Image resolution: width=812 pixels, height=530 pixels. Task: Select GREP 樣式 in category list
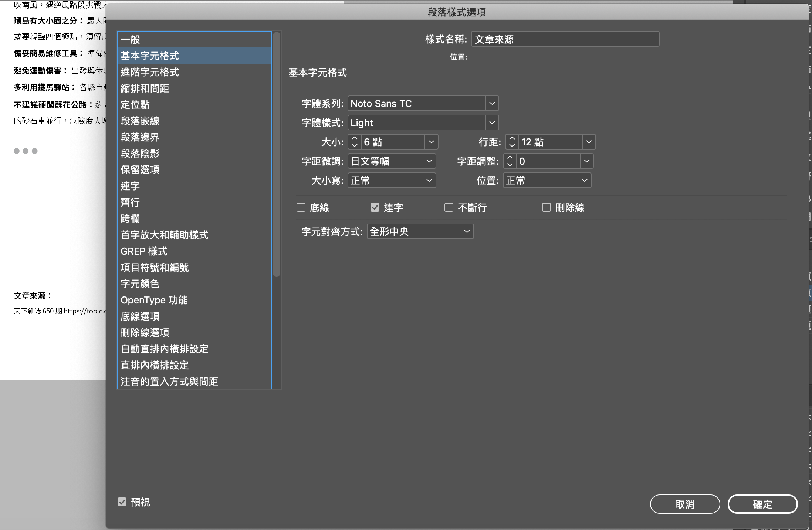point(144,251)
